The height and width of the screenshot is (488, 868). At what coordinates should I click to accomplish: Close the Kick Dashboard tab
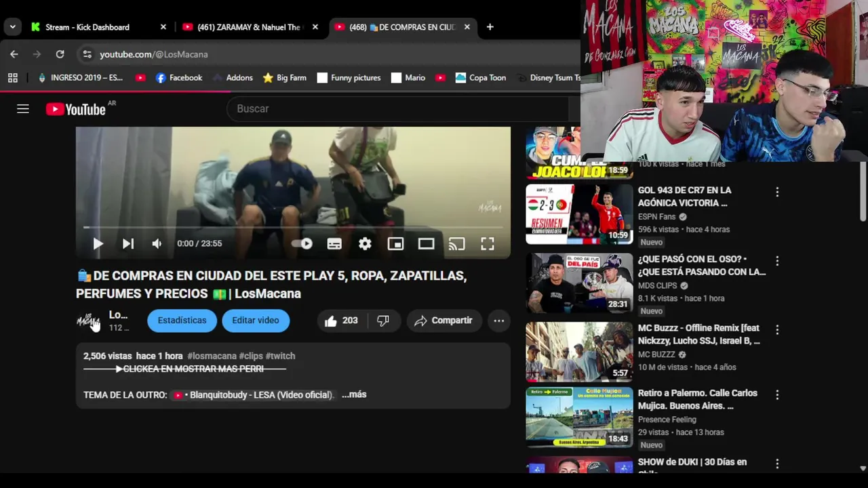pos(163,27)
